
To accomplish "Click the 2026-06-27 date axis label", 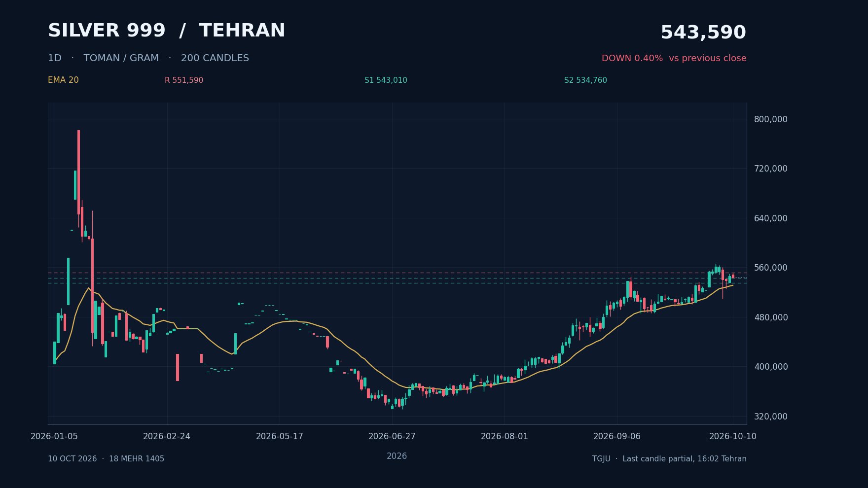I will coord(392,436).
